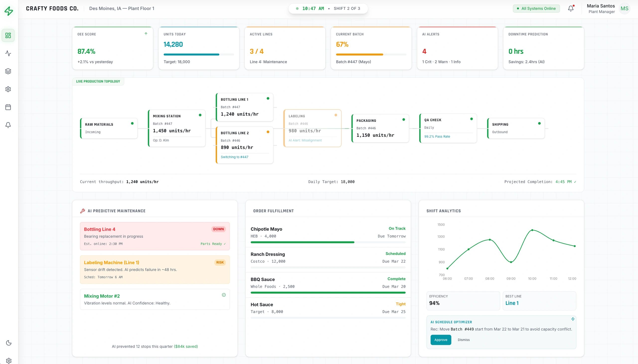This screenshot has width=638, height=364.
Task: Open the dashboard grid view in the sidebar
Action: coord(8,35)
